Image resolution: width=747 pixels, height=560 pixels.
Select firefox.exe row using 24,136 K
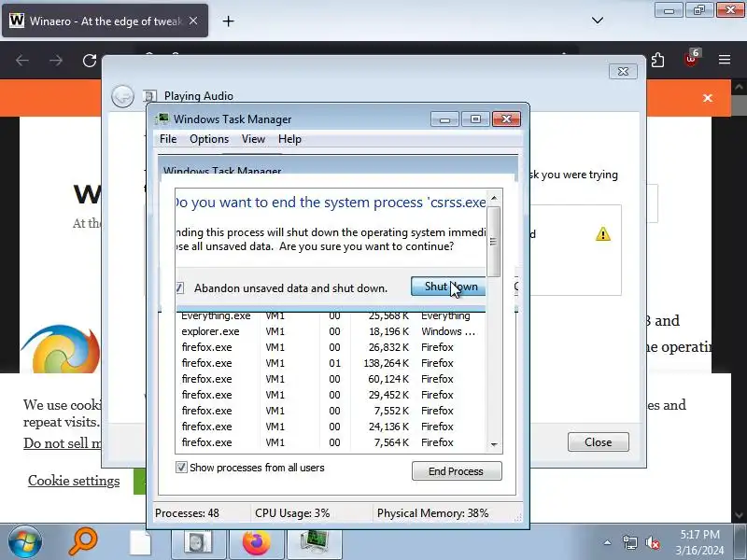click(x=330, y=427)
